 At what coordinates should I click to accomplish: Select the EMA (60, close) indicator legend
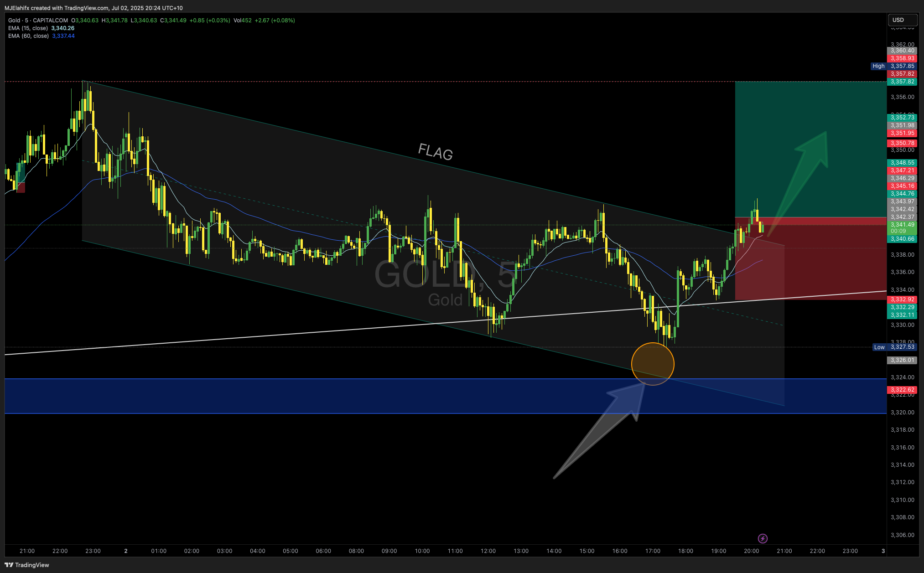(x=28, y=36)
